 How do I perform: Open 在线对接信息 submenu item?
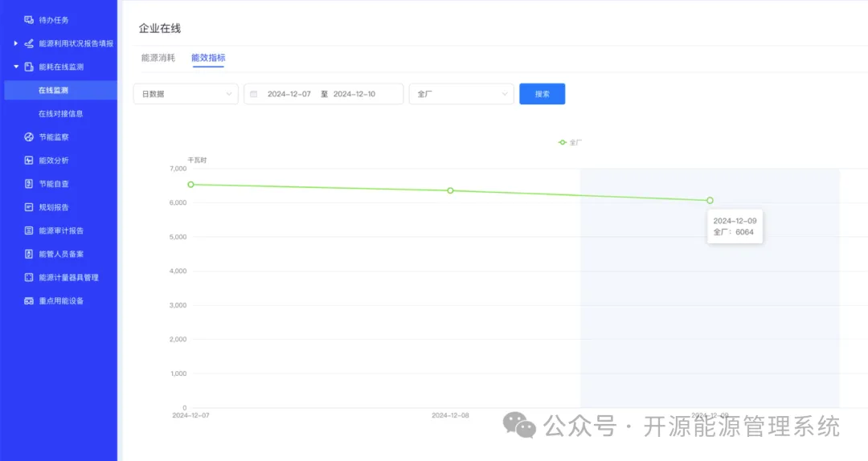[x=61, y=114]
